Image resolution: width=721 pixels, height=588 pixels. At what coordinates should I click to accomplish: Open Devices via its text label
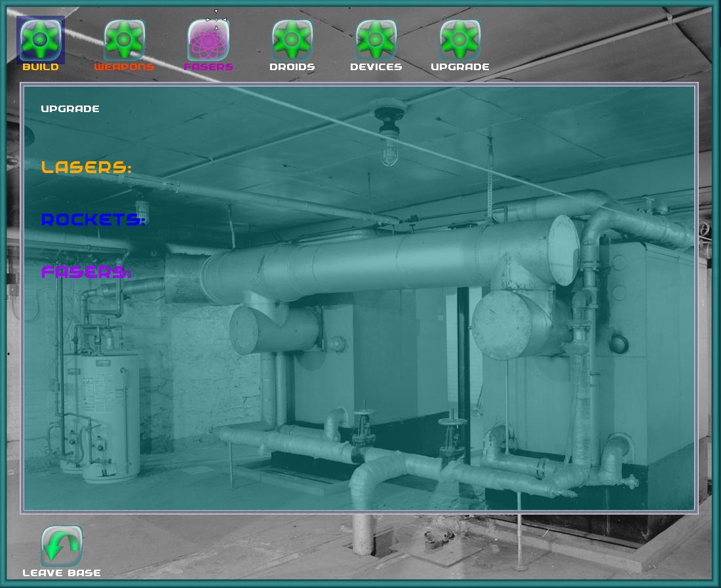tap(376, 67)
